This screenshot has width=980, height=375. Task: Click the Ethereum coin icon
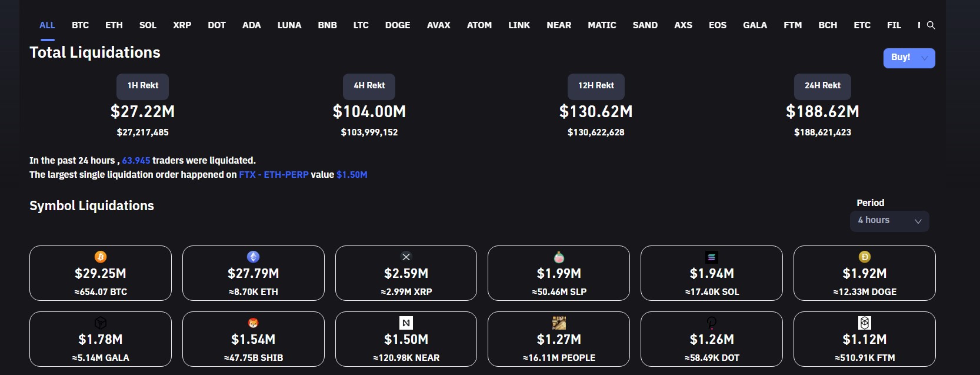point(253,257)
